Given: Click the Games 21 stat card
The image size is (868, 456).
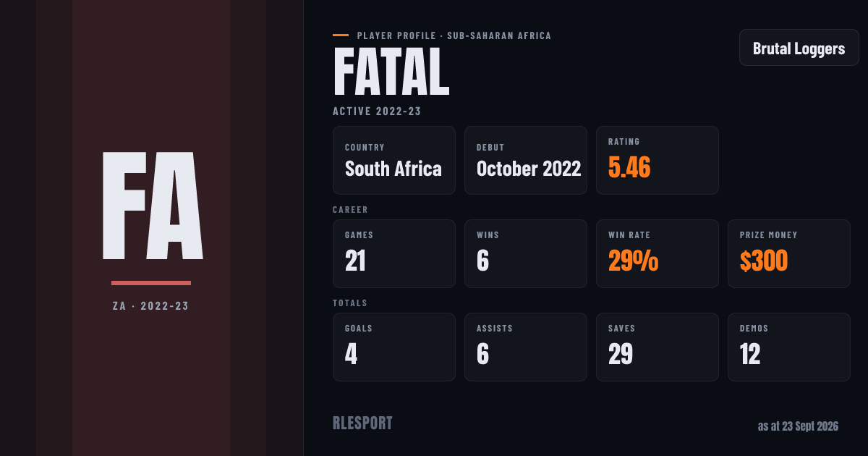Looking at the screenshot, I should (x=394, y=253).
